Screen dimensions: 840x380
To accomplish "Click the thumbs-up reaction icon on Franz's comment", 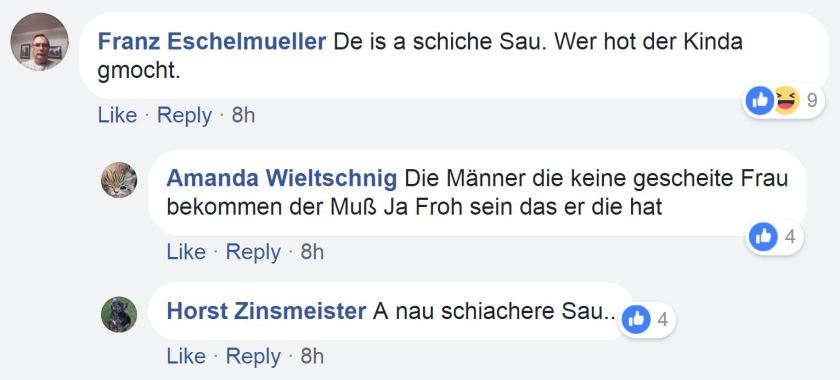I will pos(760,101).
